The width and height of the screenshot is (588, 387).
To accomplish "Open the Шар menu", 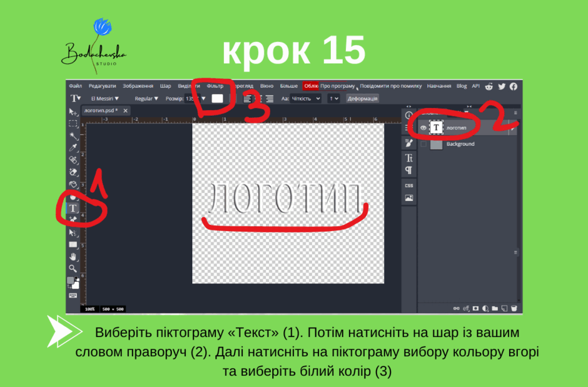I will point(165,86).
